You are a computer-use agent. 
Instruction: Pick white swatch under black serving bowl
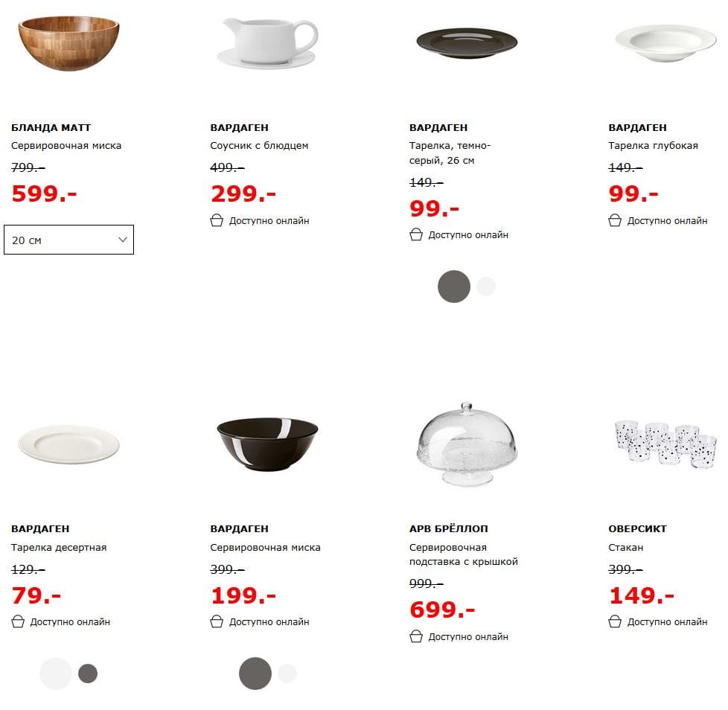tap(287, 674)
